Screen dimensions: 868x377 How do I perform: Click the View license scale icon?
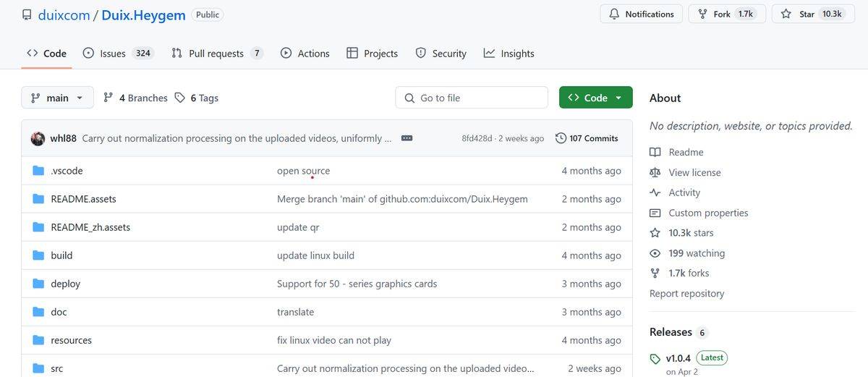[x=655, y=172]
